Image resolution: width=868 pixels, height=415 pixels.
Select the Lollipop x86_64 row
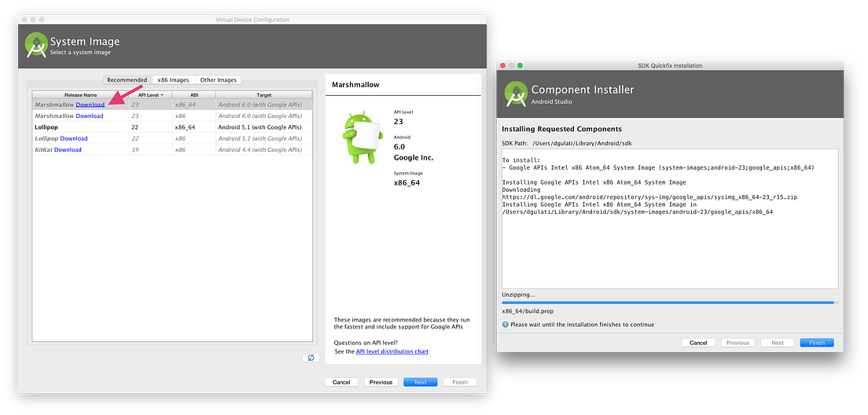click(x=172, y=127)
